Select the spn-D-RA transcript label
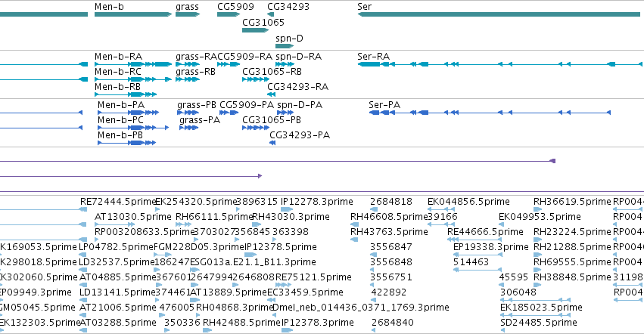 coord(299,57)
